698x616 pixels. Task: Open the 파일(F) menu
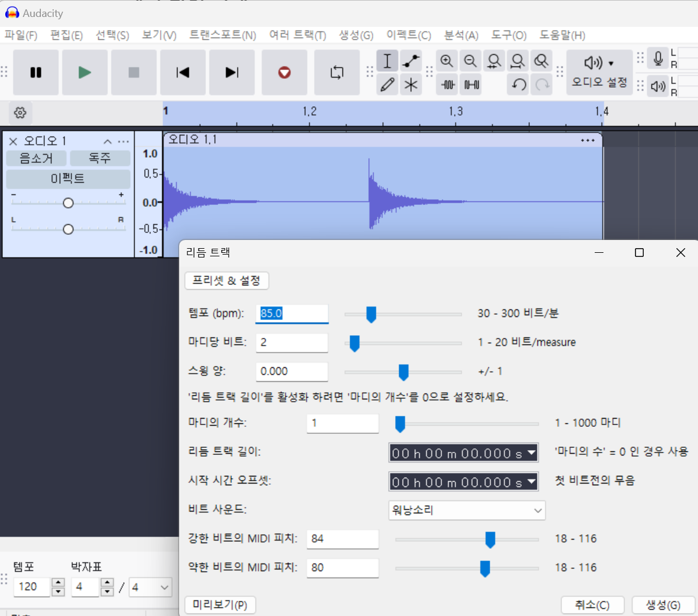click(x=20, y=35)
